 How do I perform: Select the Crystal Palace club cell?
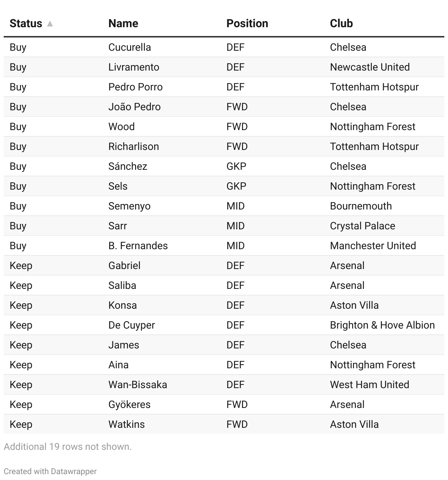tap(362, 226)
